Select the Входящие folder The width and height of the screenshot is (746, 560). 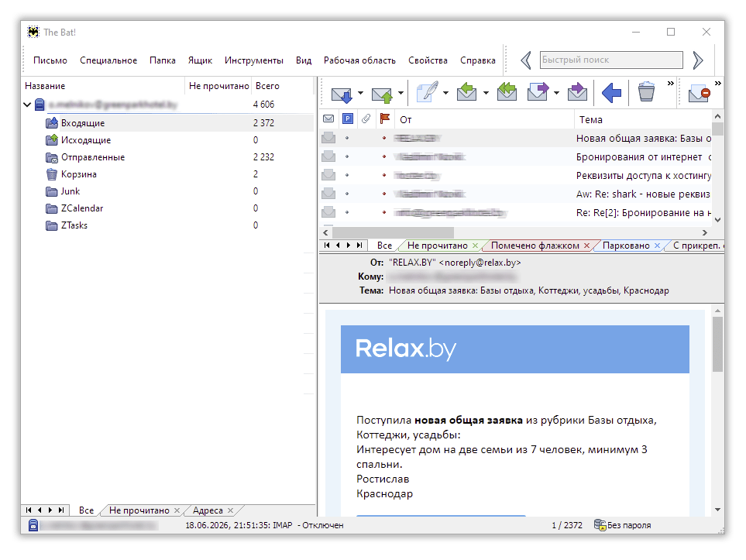pyautogui.click(x=82, y=123)
